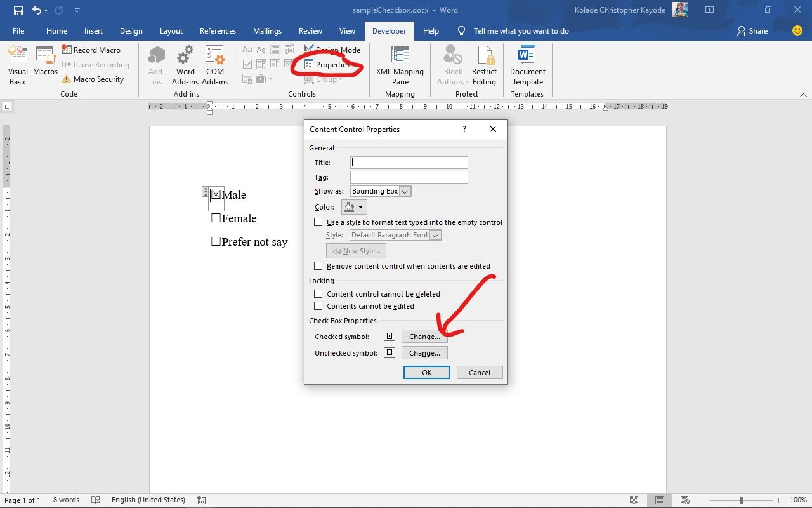This screenshot has width=812, height=508.
Task: Enable Remove content control when contents are edited
Action: pyautogui.click(x=318, y=265)
